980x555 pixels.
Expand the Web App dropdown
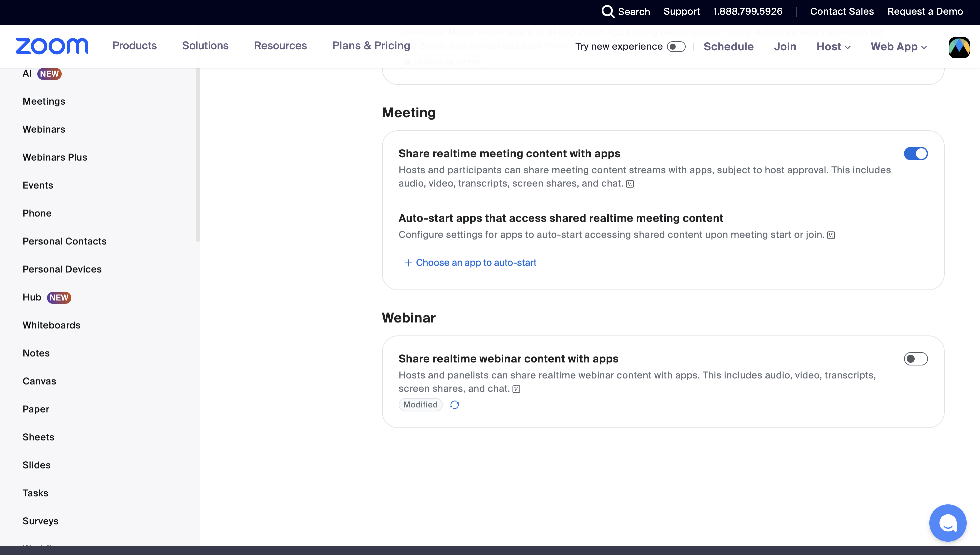(898, 47)
